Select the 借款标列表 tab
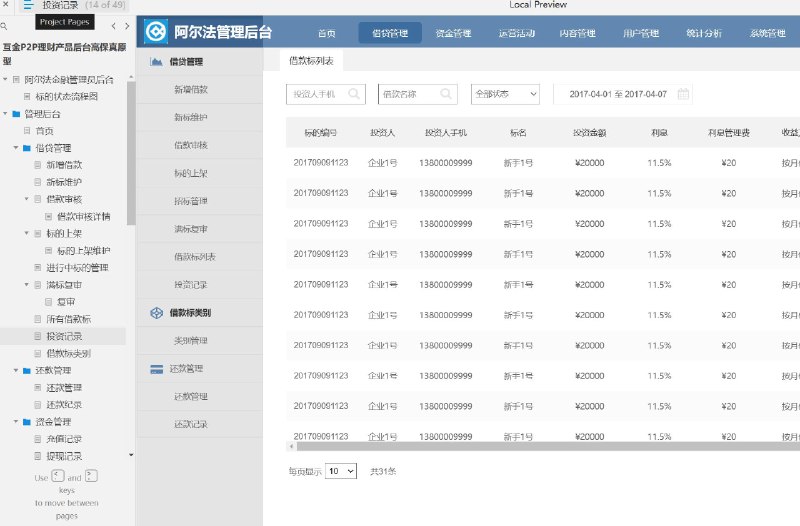 pyautogui.click(x=311, y=61)
